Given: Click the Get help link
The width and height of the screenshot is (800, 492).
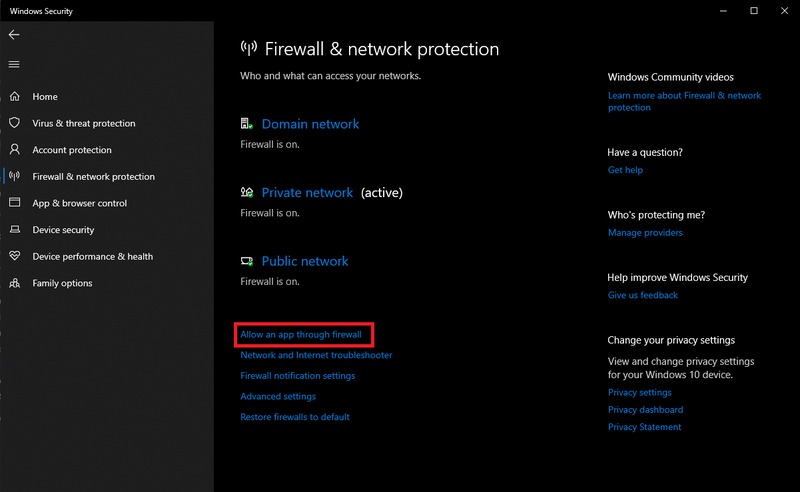Looking at the screenshot, I should click(625, 170).
